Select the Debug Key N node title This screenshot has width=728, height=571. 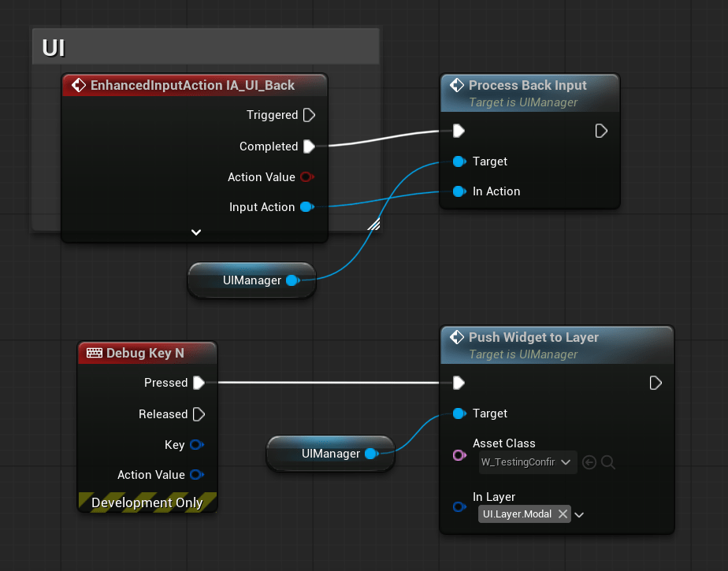pyautogui.click(x=145, y=353)
